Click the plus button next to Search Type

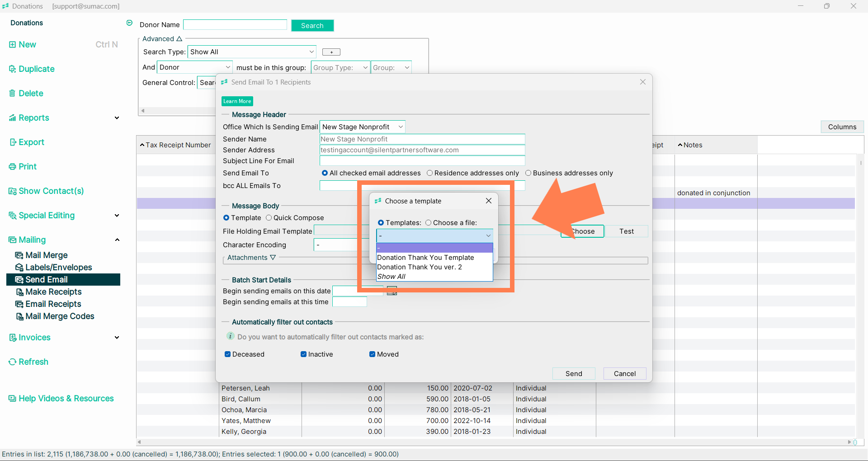(331, 52)
